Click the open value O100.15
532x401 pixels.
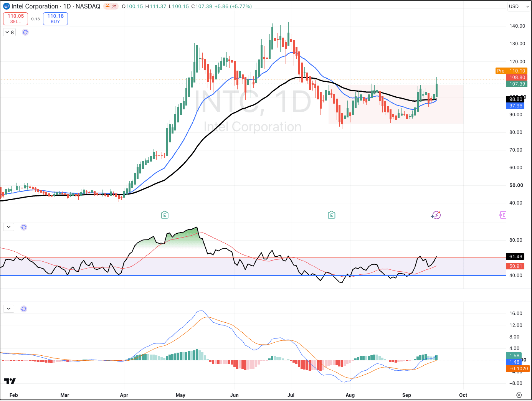click(x=132, y=7)
